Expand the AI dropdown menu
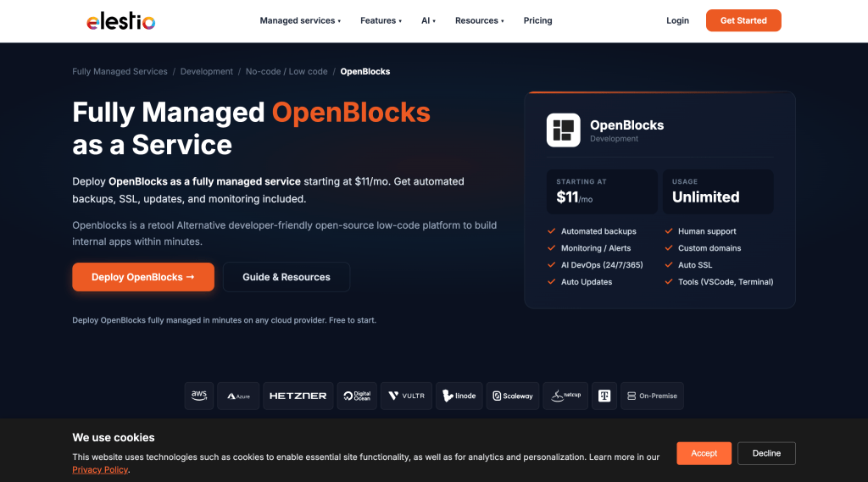This screenshot has width=868, height=482. tap(428, 20)
